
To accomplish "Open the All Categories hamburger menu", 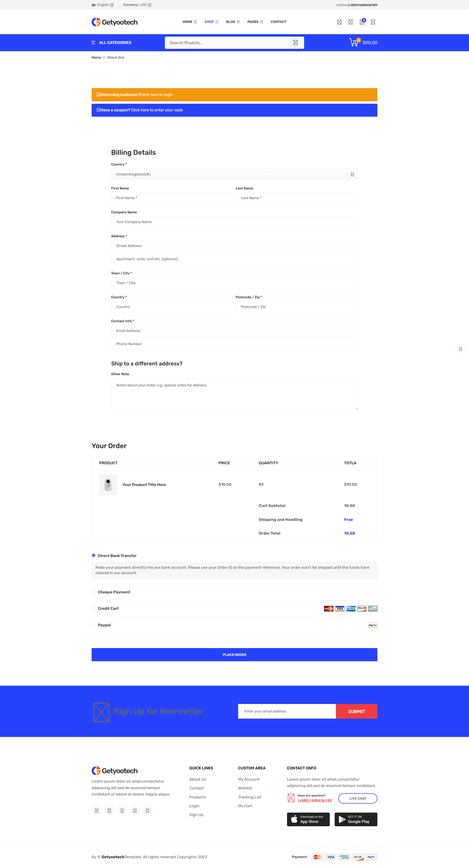I will (x=93, y=43).
